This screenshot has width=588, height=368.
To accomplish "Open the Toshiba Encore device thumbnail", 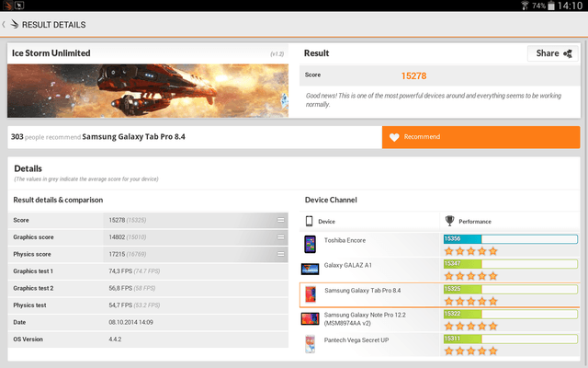I will tap(310, 244).
